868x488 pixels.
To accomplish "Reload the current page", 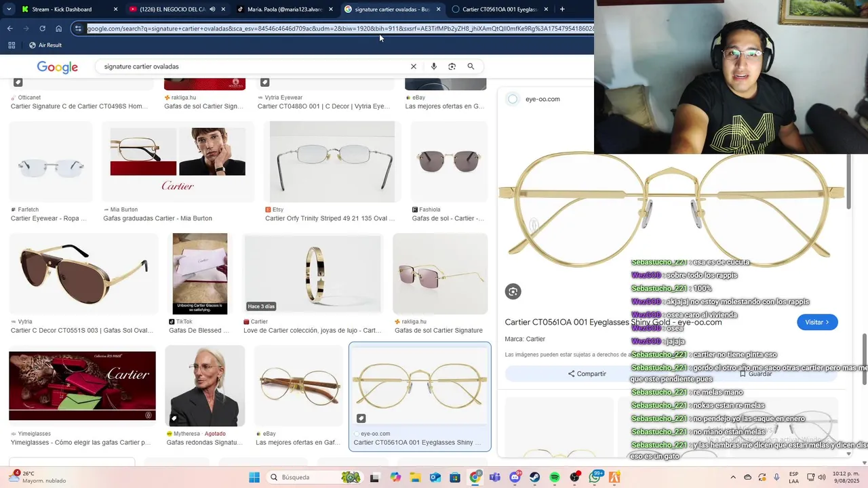I will 42,28.
